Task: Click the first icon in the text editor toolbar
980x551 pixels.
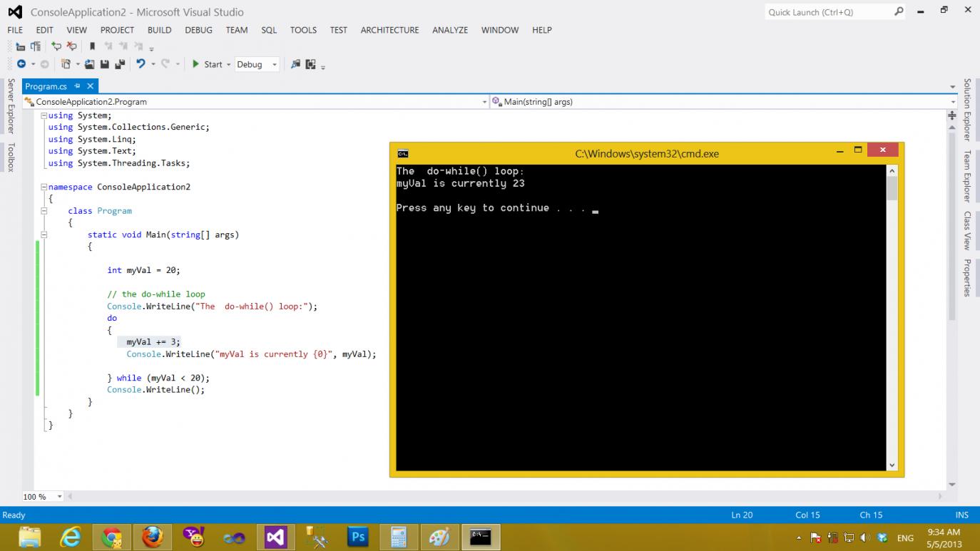Action: point(21,46)
